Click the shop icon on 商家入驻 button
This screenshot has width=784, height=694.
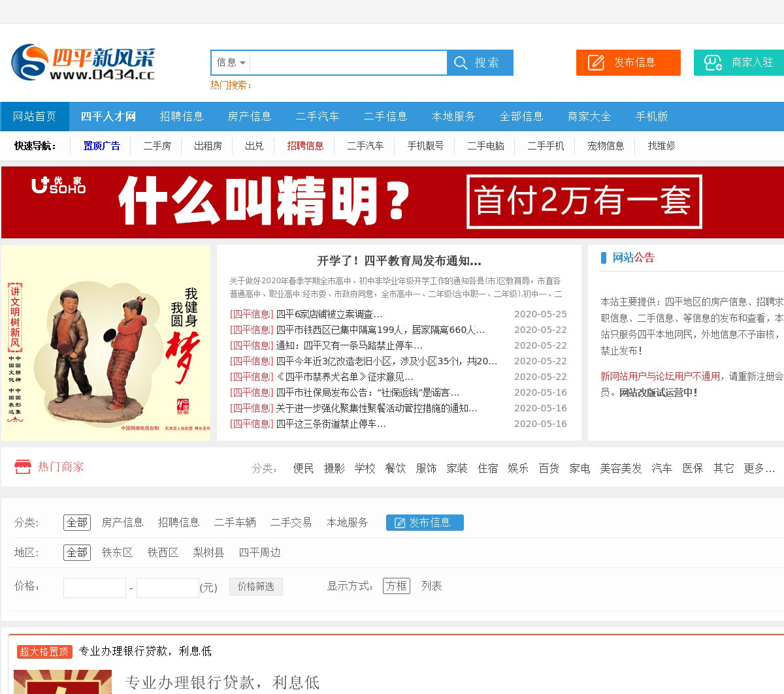pyautogui.click(x=712, y=63)
